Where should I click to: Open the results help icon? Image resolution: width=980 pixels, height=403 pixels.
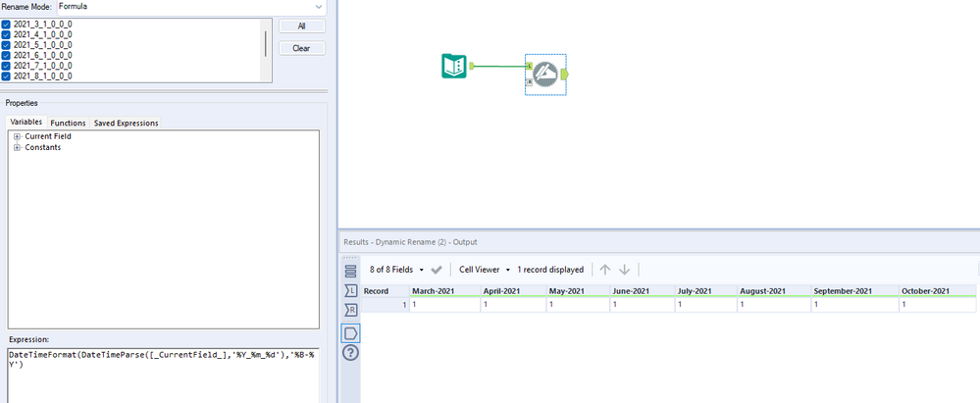[350, 353]
